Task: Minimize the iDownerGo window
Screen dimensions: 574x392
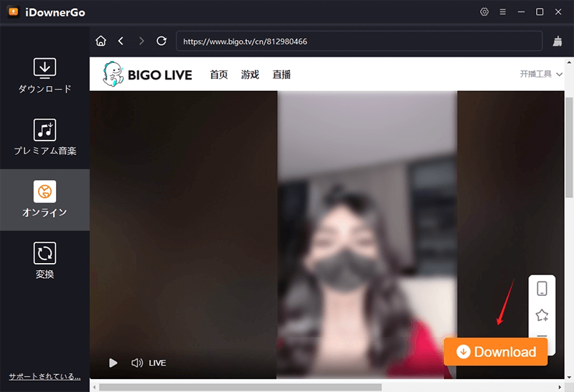Action: (522, 11)
